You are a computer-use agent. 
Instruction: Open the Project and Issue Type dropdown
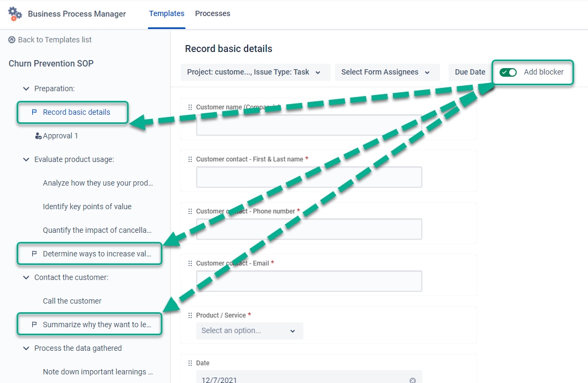click(255, 72)
